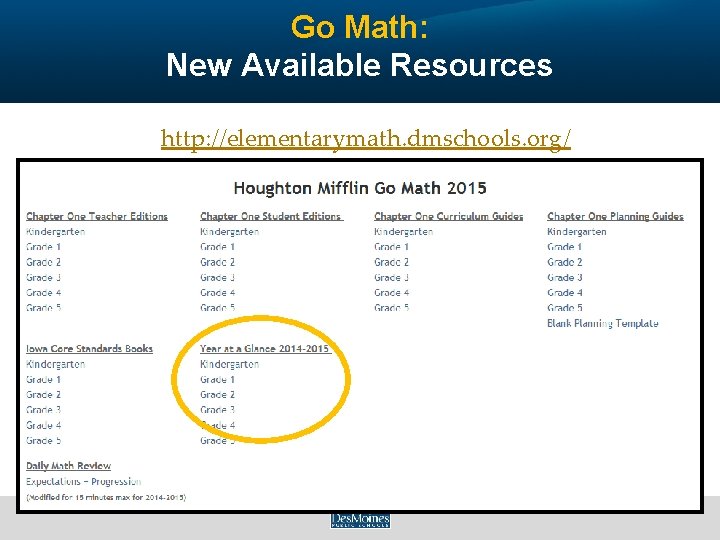Open Kindergarten under Chapter One Student Editions

pos(230,232)
